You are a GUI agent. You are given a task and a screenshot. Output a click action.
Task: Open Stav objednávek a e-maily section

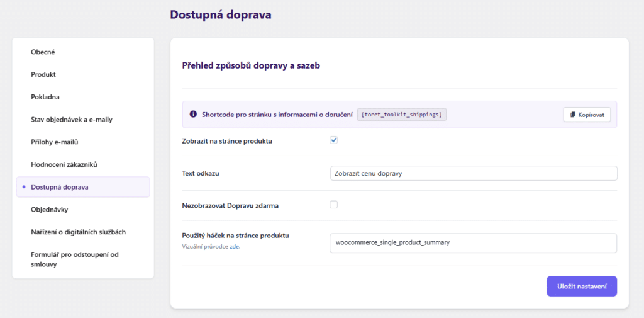click(72, 120)
